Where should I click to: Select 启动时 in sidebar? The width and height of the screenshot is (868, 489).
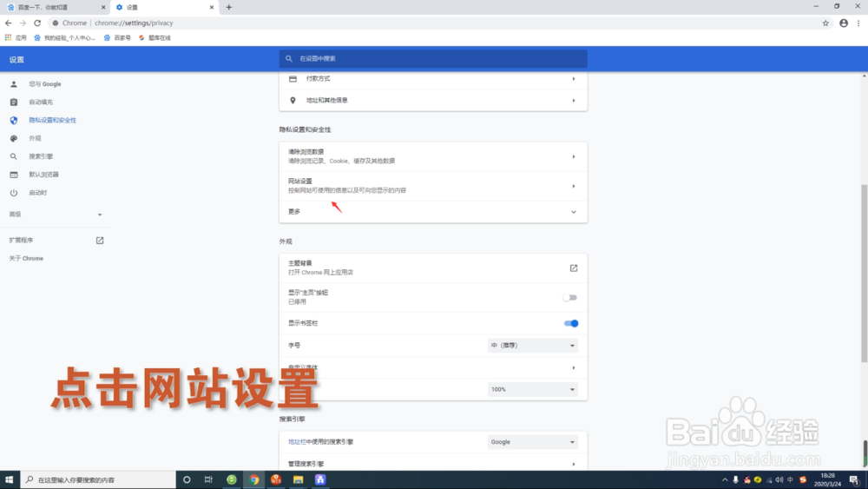38,193
